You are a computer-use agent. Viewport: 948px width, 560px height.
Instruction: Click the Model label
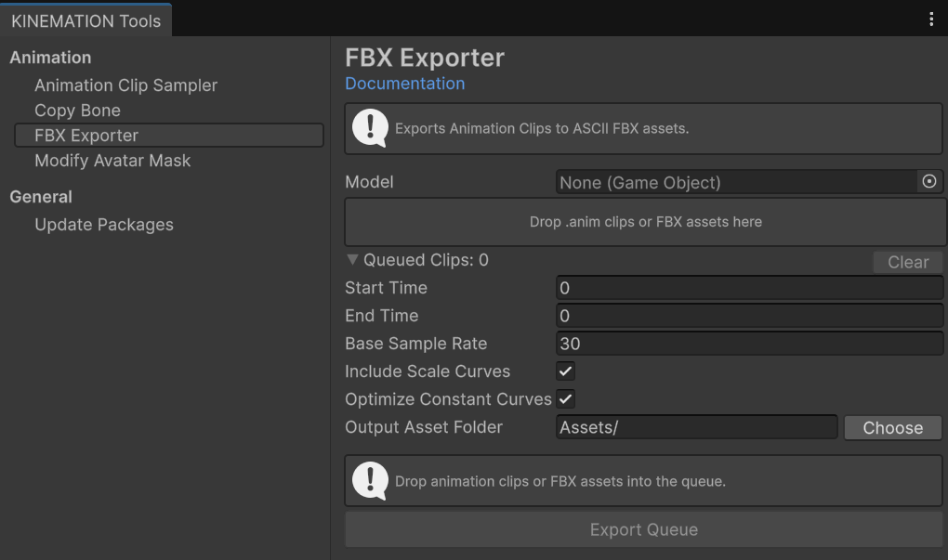coord(369,182)
